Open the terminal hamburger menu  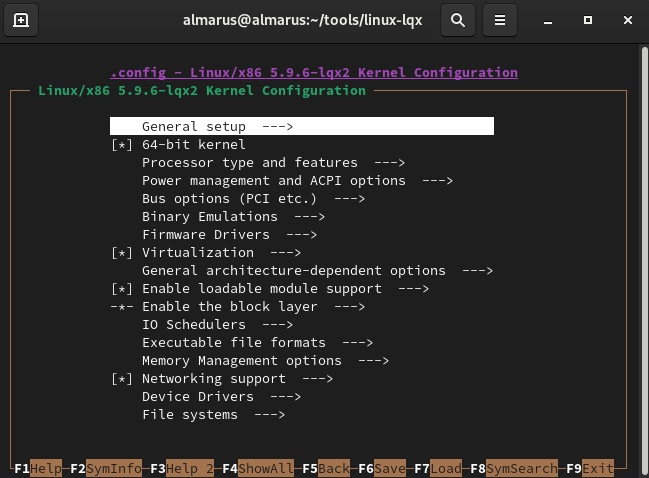500,20
